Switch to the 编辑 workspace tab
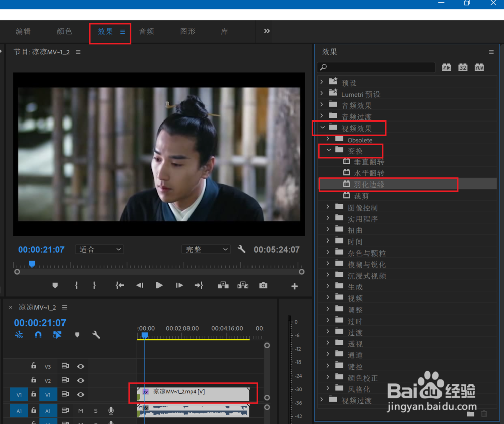504x424 pixels. pyautogui.click(x=23, y=31)
